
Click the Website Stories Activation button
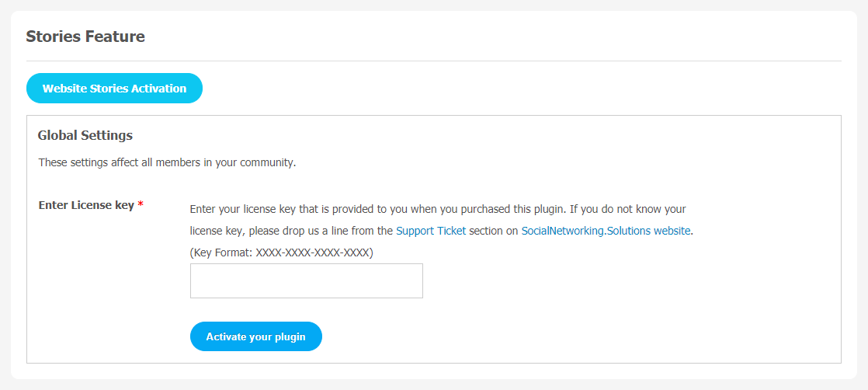[114, 89]
